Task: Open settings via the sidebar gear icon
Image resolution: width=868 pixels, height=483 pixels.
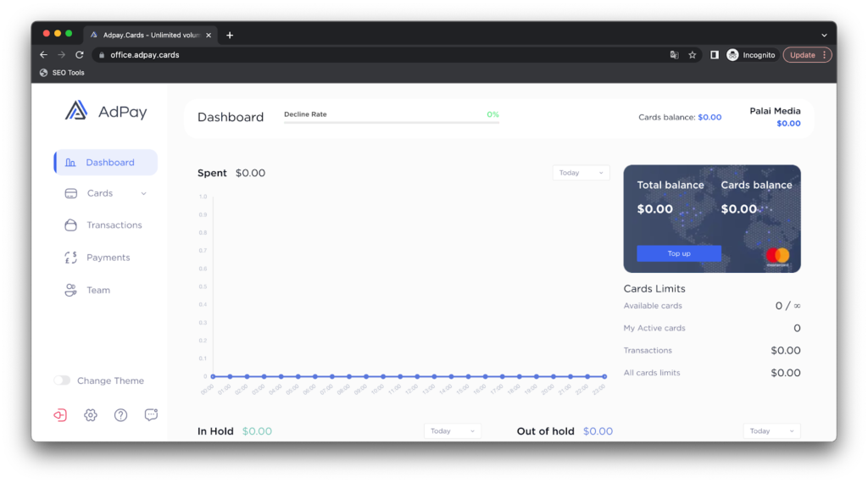Action: (91, 415)
